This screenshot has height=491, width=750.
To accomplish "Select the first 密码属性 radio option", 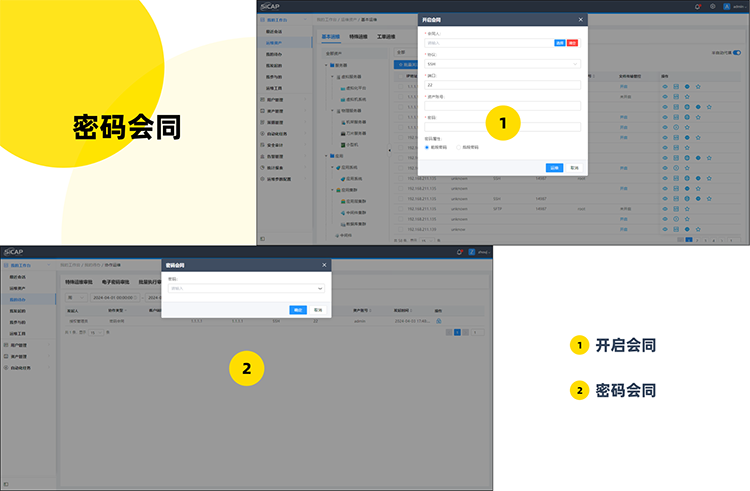I will pyautogui.click(x=427, y=147).
